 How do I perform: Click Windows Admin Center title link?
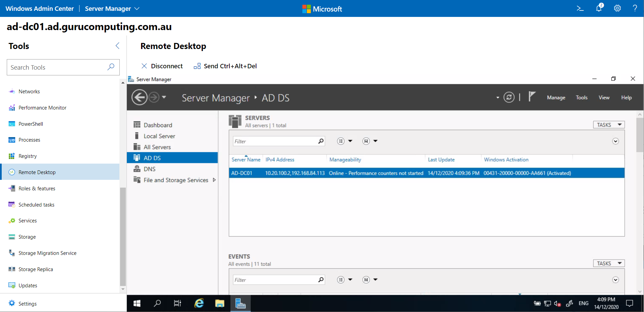(x=40, y=8)
